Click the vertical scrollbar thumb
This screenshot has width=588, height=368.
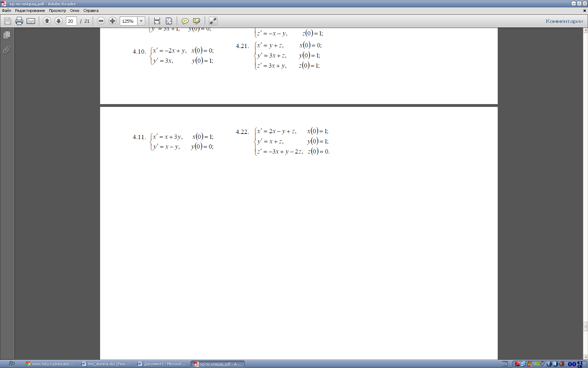click(585, 326)
